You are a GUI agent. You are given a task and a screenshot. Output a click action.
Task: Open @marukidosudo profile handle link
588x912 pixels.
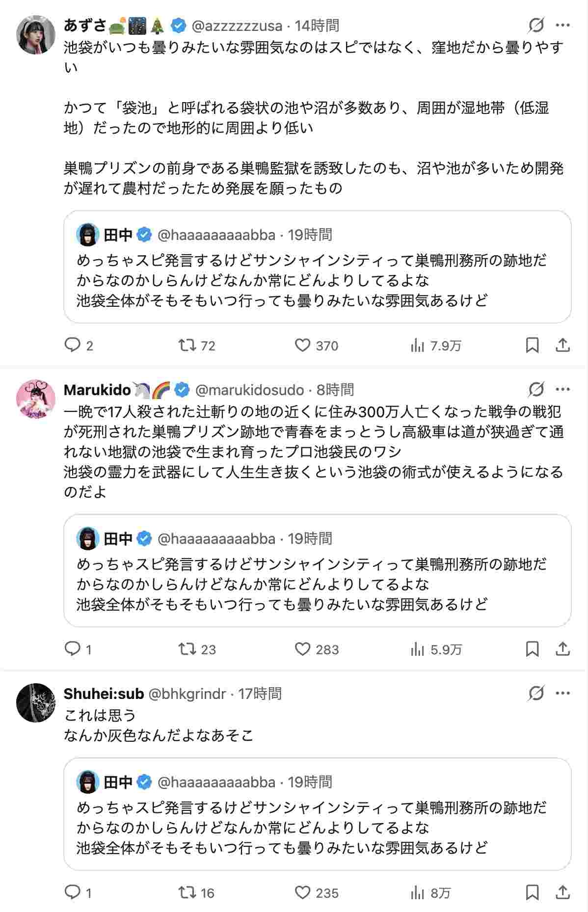pos(249,390)
